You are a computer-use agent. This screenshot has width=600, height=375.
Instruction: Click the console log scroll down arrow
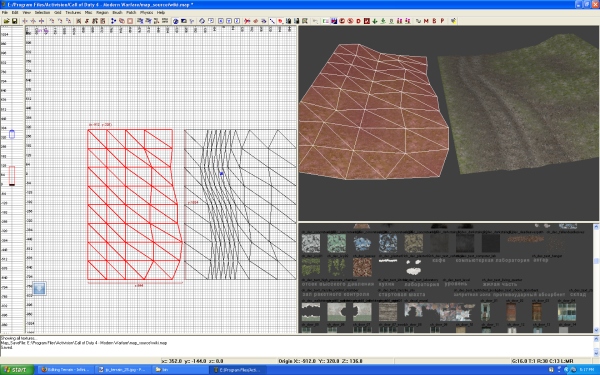596,353
